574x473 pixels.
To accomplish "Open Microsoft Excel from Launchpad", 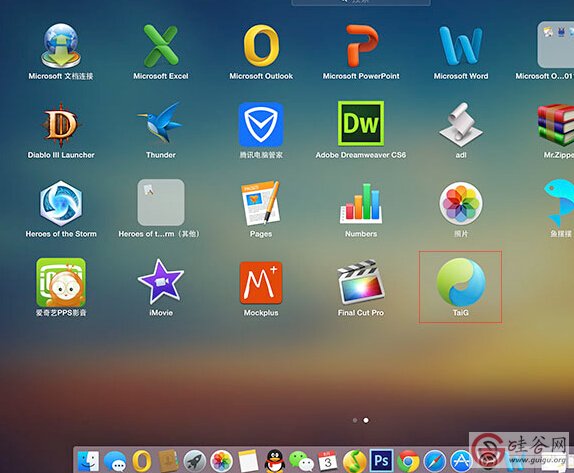I will click(x=161, y=46).
